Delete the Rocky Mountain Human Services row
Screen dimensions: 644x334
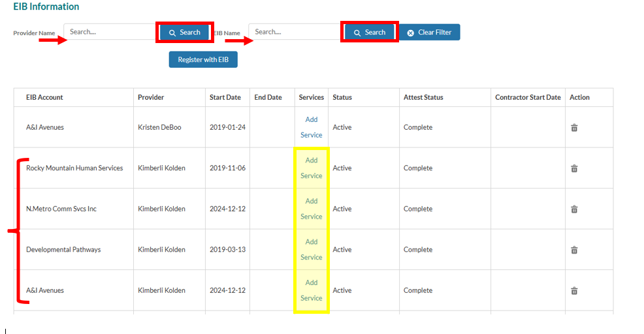pos(574,168)
